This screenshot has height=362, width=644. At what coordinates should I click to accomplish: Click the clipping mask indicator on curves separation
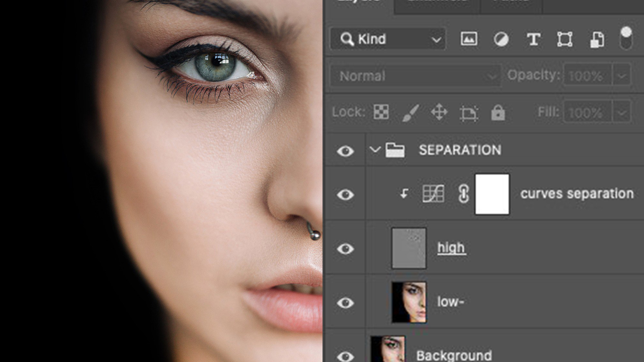tap(403, 194)
